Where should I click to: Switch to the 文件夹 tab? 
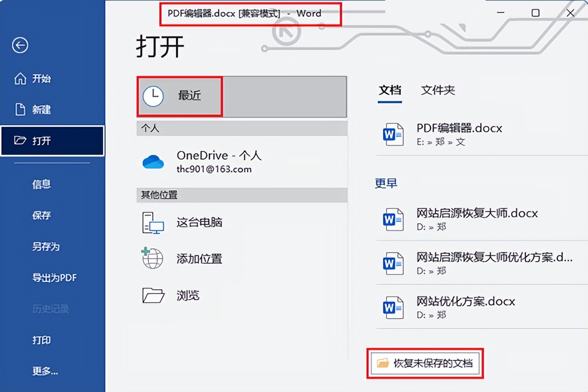pyautogui.click(x=437, y=90)
